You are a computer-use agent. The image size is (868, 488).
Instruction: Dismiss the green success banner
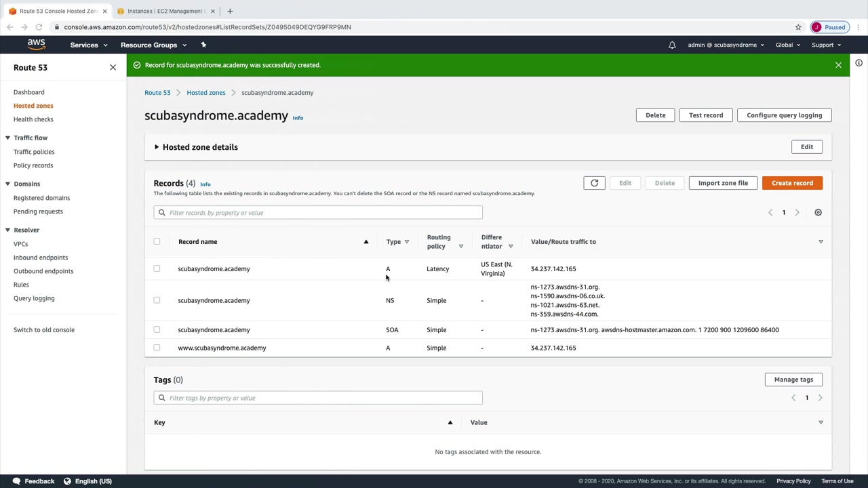(x=838, y=65)
